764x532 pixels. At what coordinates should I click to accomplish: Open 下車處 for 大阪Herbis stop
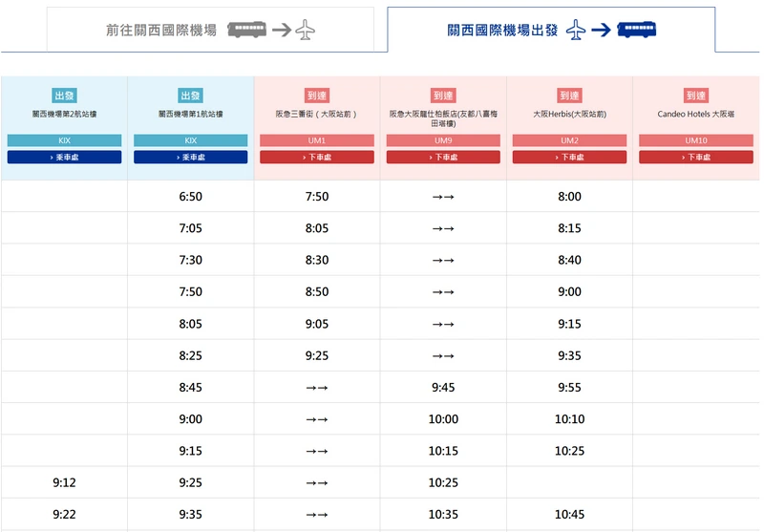[x=569, y=157]
